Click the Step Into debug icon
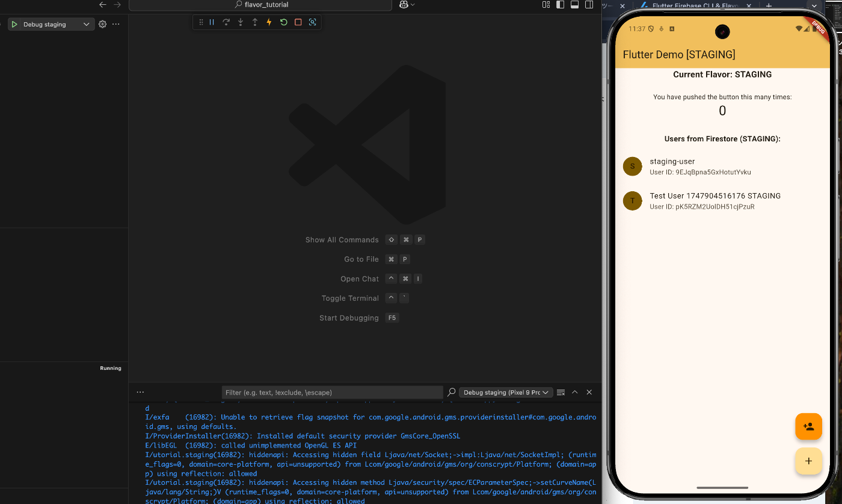This screenshot has width=842, height=504. pos(241,22)
